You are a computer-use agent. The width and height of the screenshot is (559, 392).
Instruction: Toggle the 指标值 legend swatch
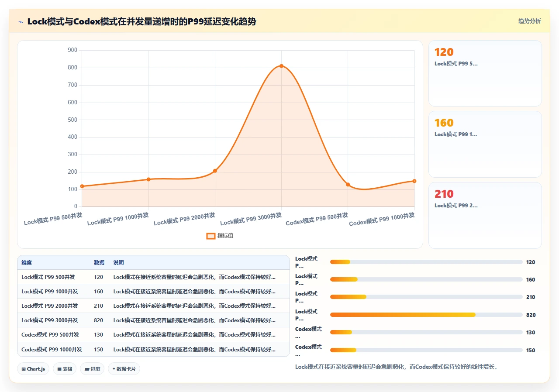(210, 236)
